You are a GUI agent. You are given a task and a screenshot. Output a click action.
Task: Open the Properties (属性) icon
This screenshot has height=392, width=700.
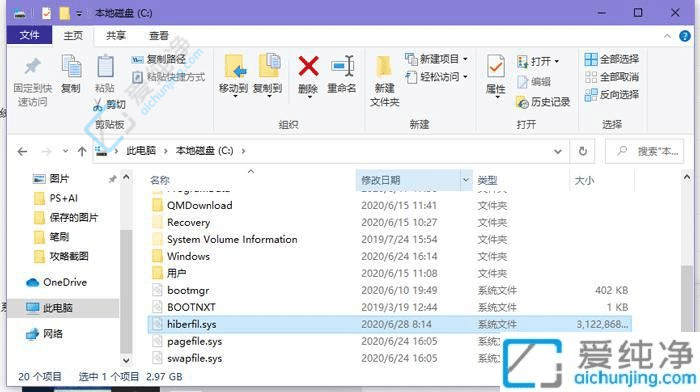(496, 67)
